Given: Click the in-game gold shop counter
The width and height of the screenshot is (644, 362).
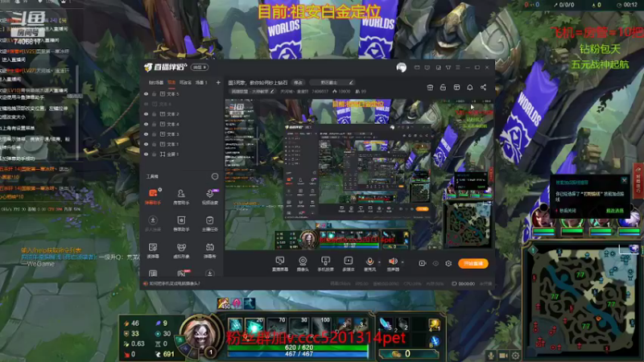Looking at the screenshot, I should [x=407, y=354].
